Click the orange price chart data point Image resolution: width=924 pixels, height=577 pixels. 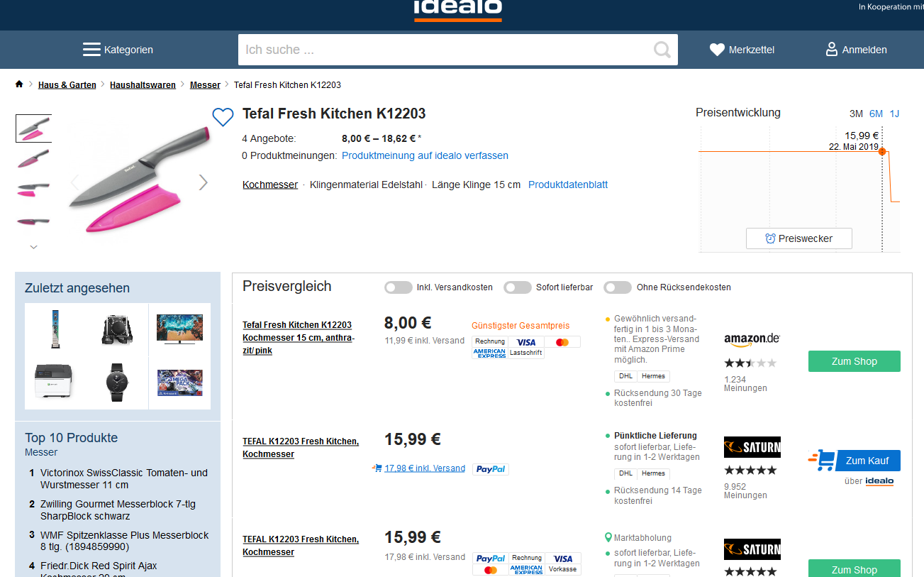(883, 151)
